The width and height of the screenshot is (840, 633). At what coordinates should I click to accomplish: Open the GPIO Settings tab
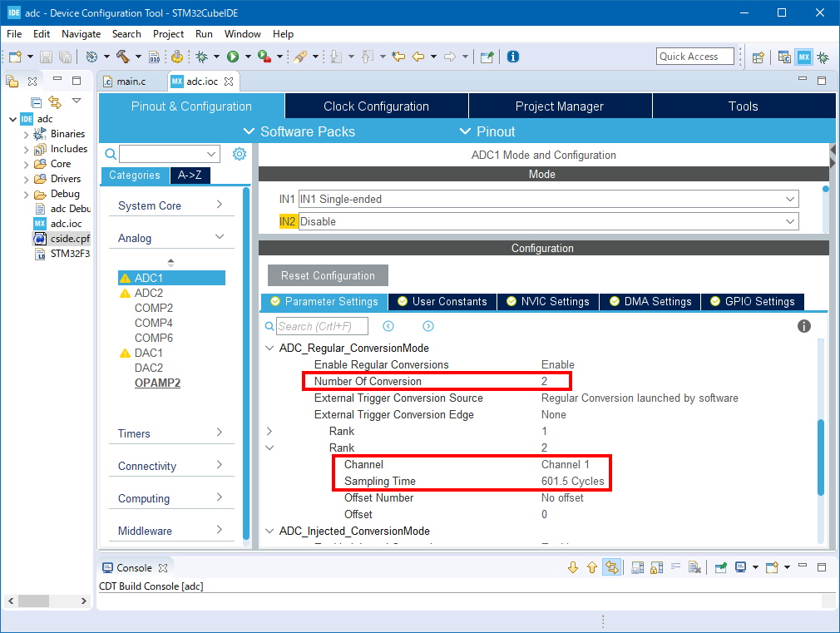(x=753, y=302)
